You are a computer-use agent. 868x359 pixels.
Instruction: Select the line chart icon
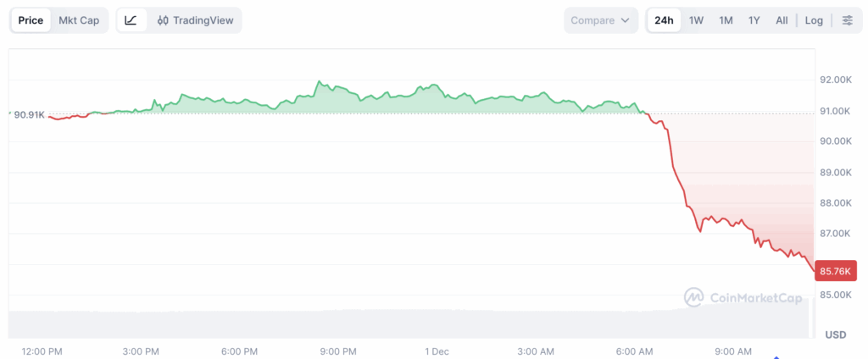point(131,20)
